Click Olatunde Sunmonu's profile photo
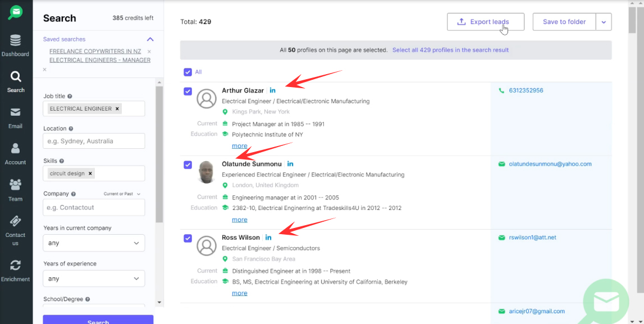 pos(207,172)
